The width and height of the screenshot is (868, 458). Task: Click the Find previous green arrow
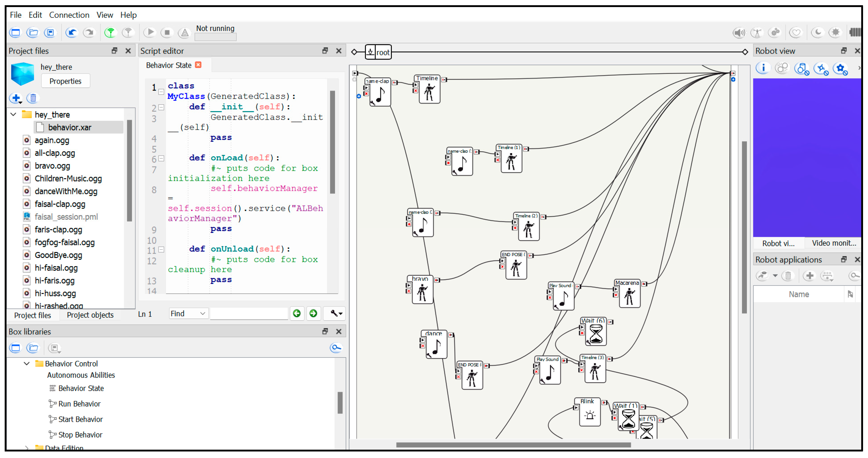coord(296,314)
